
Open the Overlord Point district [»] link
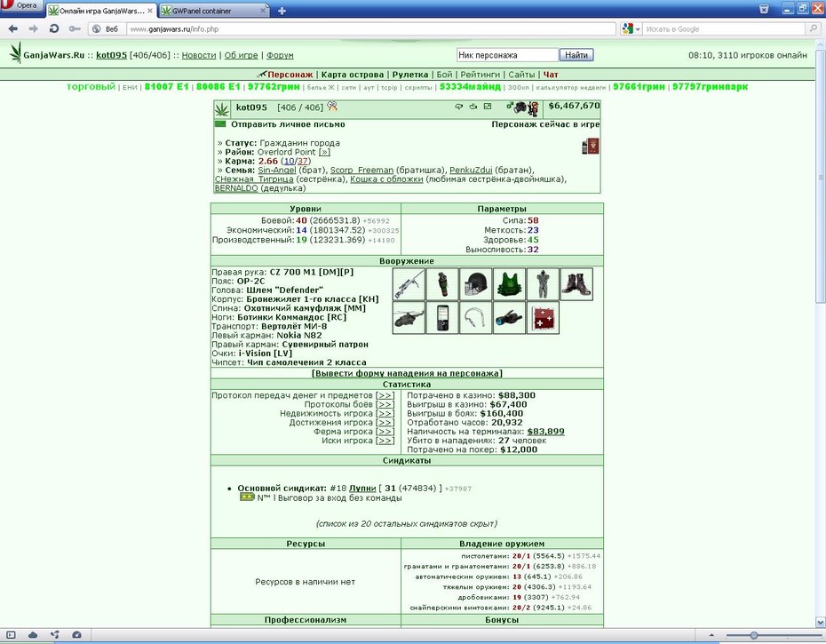coord(324,152)
